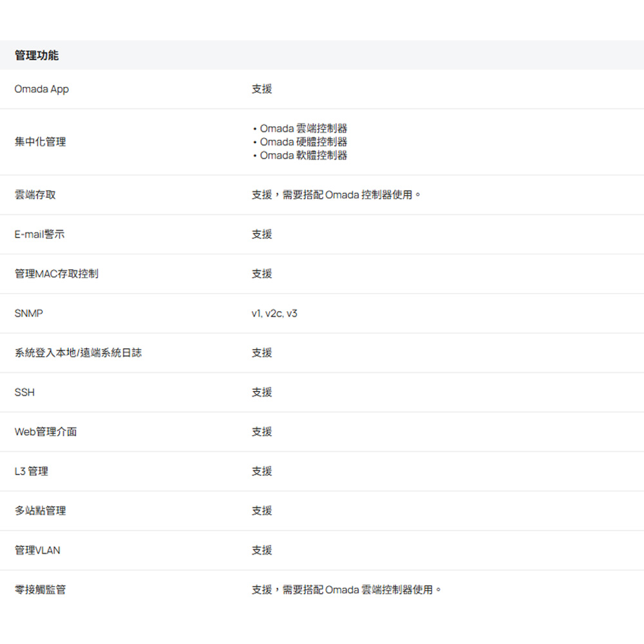
Task: Click the 管理VLAN row label
Action: coord(37,550)
